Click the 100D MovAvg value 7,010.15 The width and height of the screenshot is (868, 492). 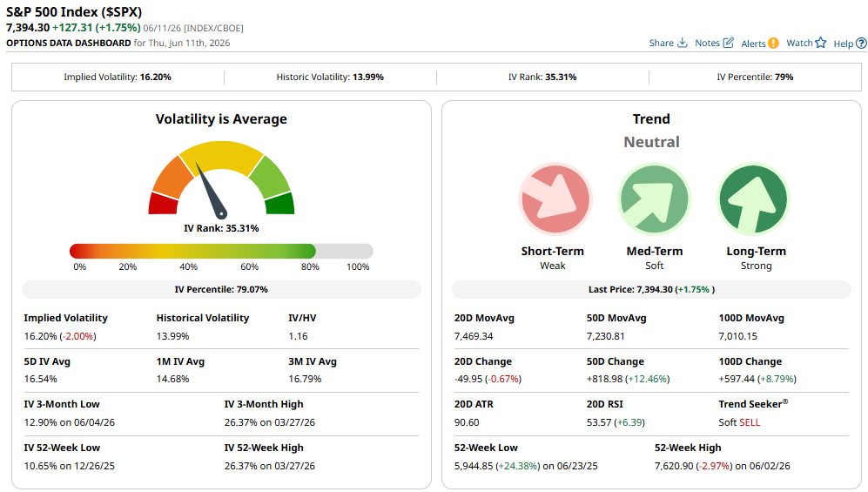738,336
